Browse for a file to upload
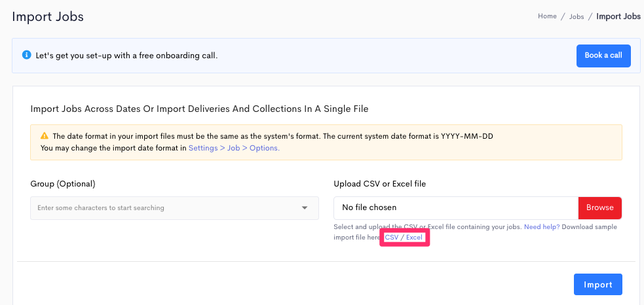The height and width of the screenshot is (305, 644). [599, 208]
